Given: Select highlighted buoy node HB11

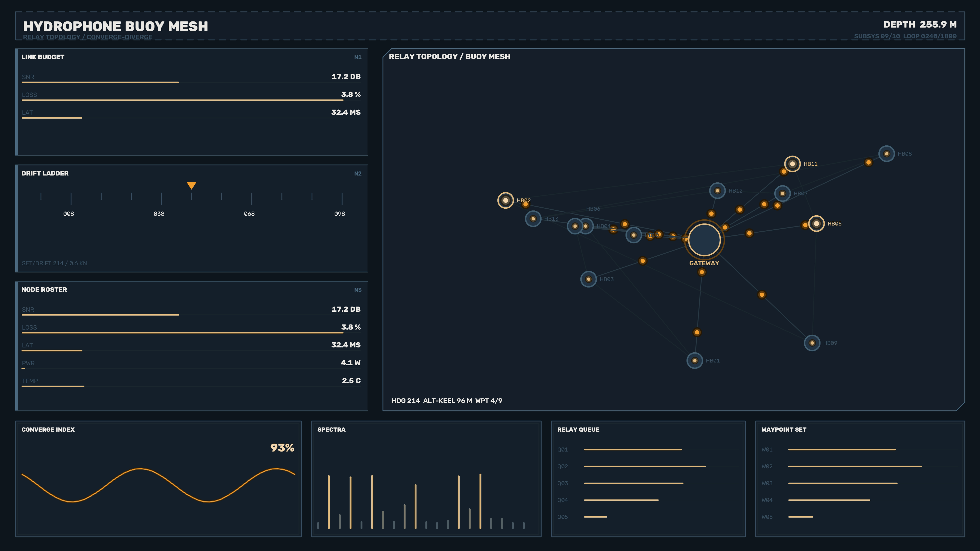Looking at the screenshot, I should tap(792, 164).
